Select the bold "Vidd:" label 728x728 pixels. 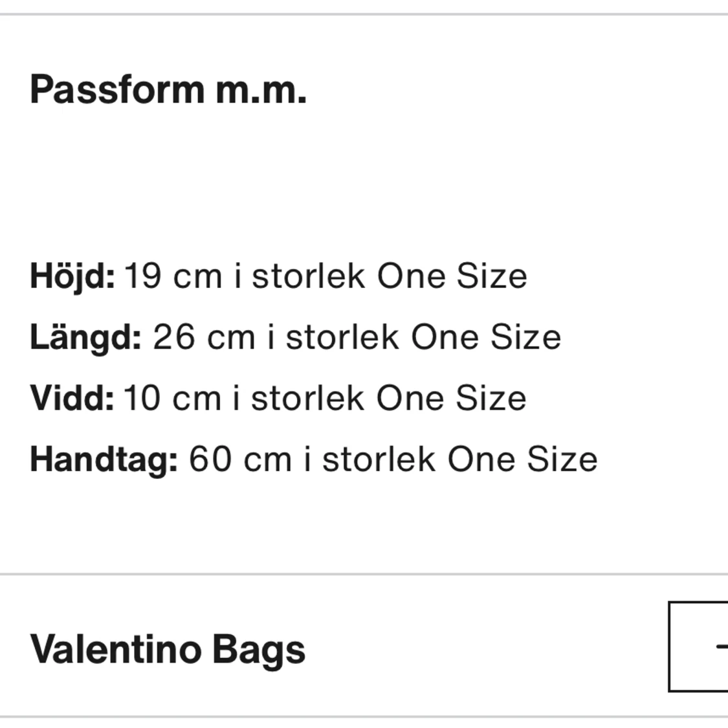click(72, 398)
